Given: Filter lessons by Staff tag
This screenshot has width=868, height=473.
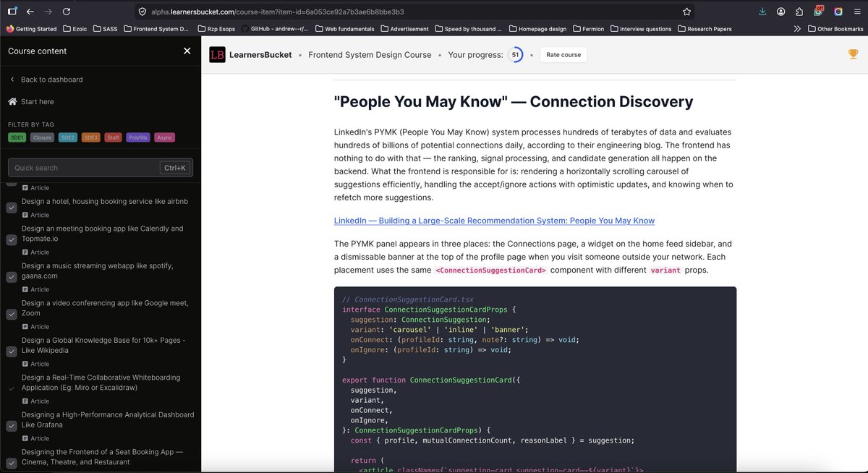Looking at the screenshot, I should (113, 137).
